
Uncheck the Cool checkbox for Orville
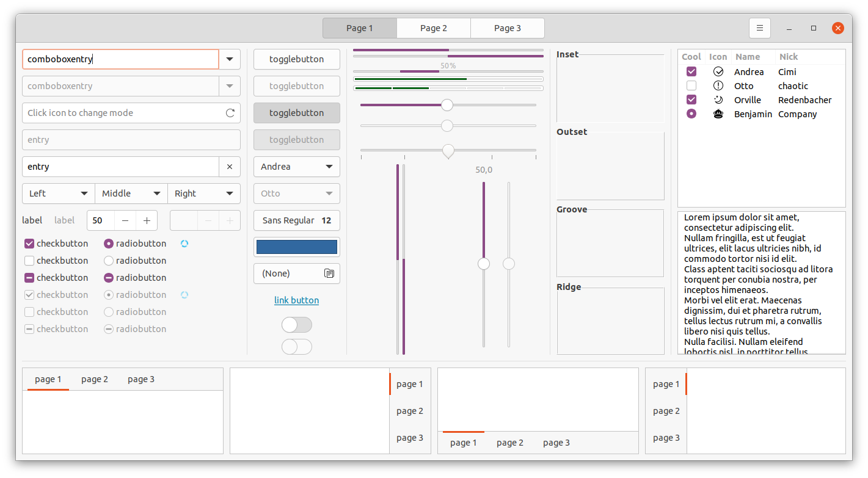point(691,100)
